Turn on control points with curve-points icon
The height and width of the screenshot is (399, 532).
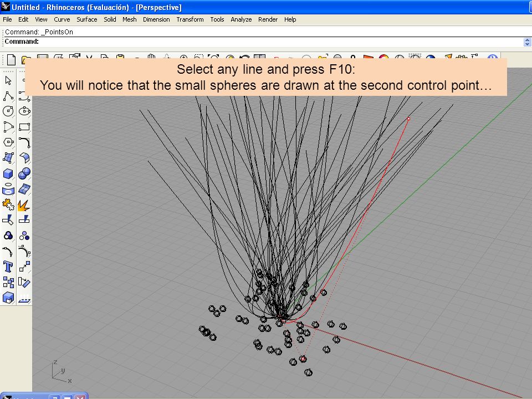(8, 252)
